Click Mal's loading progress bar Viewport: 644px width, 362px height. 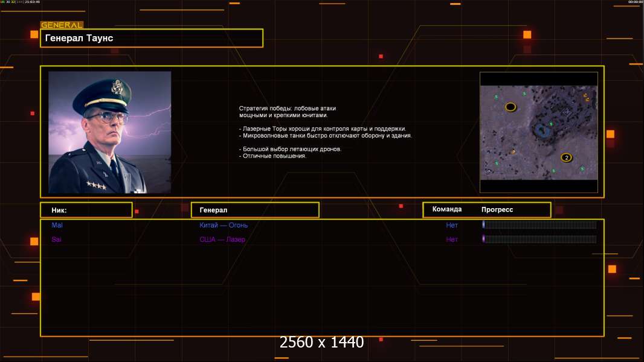(x=539, y=225)
